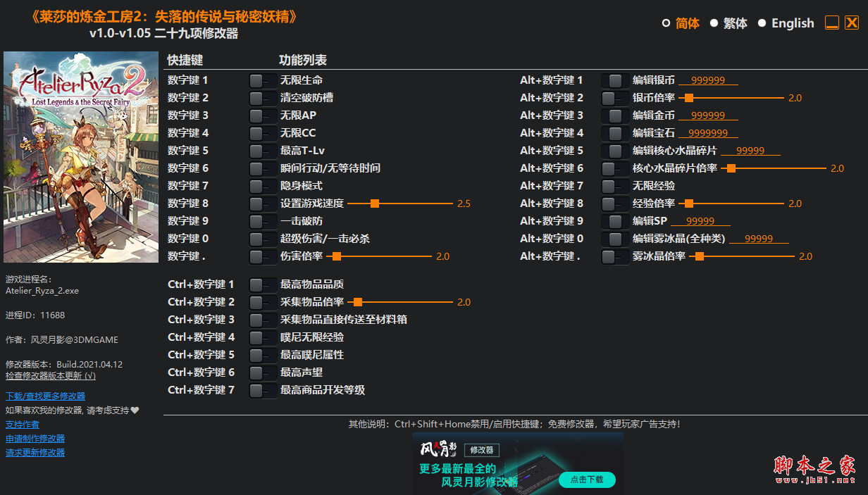Viewport: 868px width, 495px height.
Task: Click the 点击下载 ad button
Action: coord(587,480)
